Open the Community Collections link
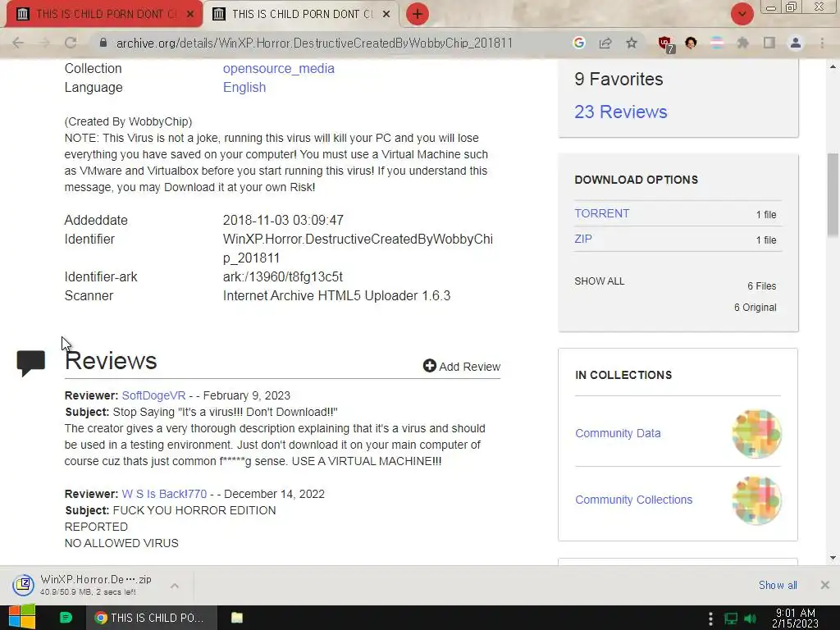This screenshot has width=840, height=630. tap(634, 500)
